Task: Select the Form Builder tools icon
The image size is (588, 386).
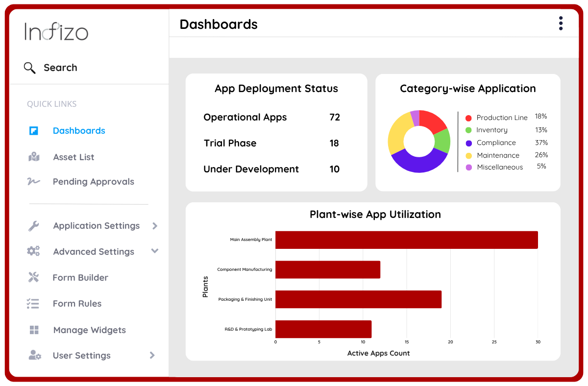Action: tap(33, 277)
